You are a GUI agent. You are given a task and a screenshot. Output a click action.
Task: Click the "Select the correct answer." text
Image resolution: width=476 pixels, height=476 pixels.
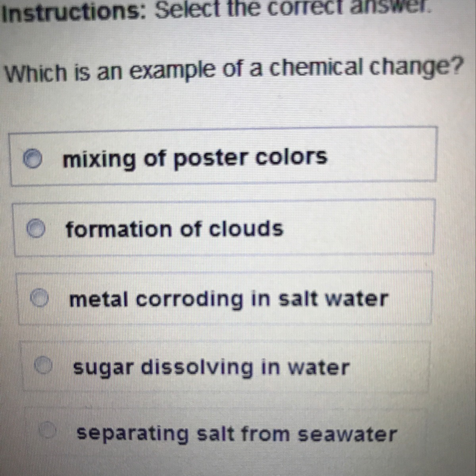(293, 8)
